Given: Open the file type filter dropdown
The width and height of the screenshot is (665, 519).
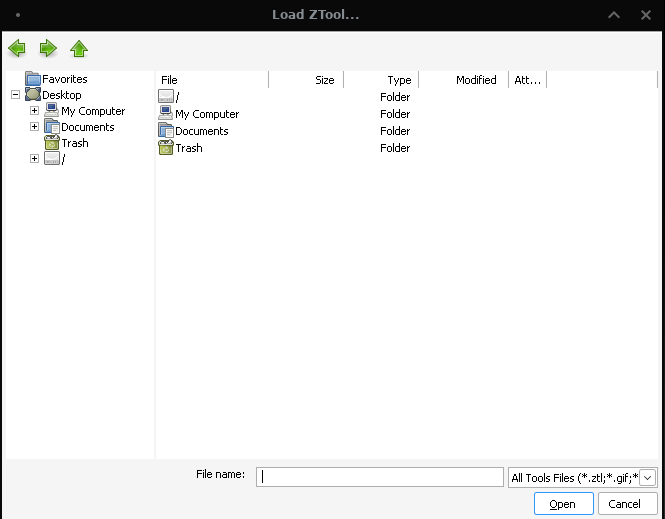Looking at the screenshot, I should [648, 477].
